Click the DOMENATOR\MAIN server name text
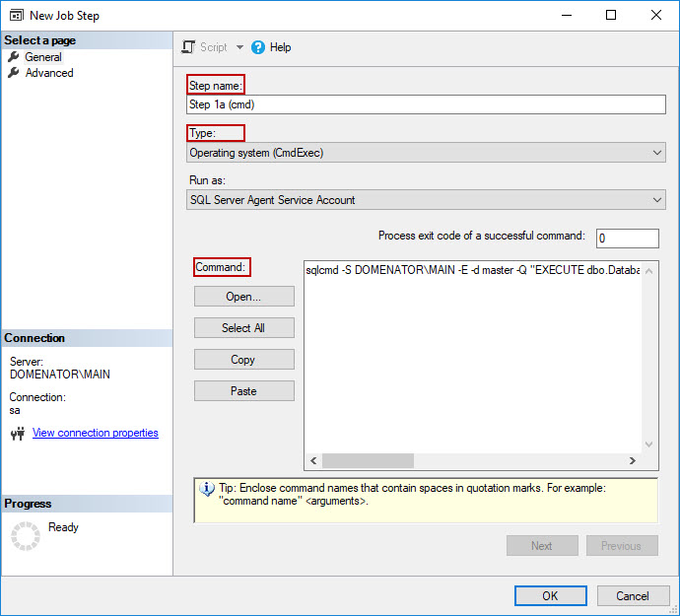This screenshot has height=616, width=680. point(60,375)
